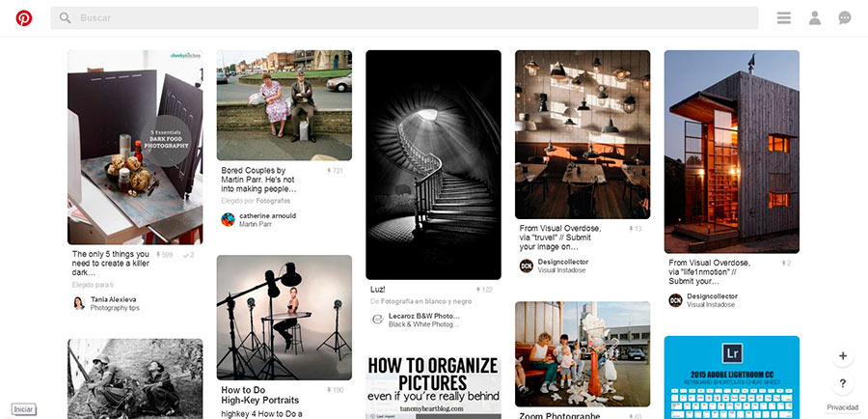Click Lecaroz B&W Photo avatar icon

(377, 320)
